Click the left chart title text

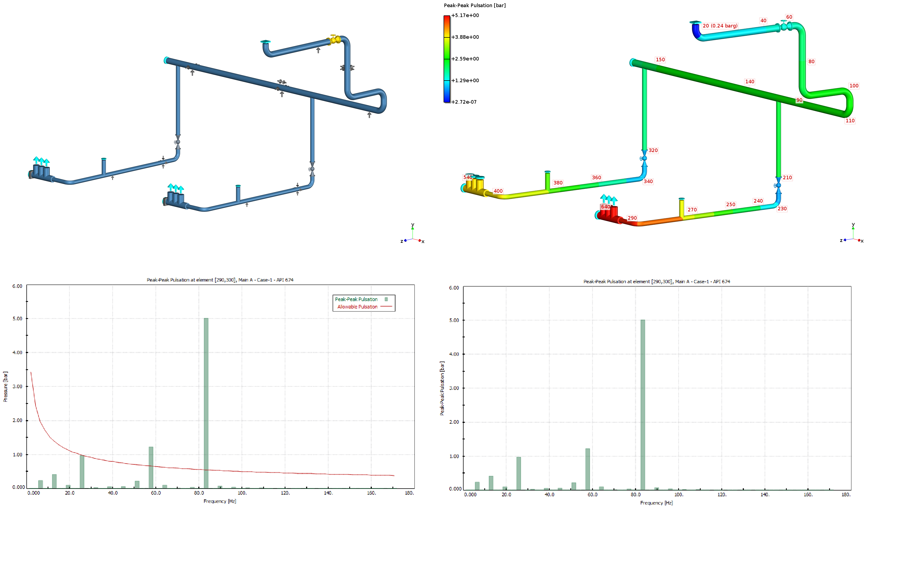(220, 280)
